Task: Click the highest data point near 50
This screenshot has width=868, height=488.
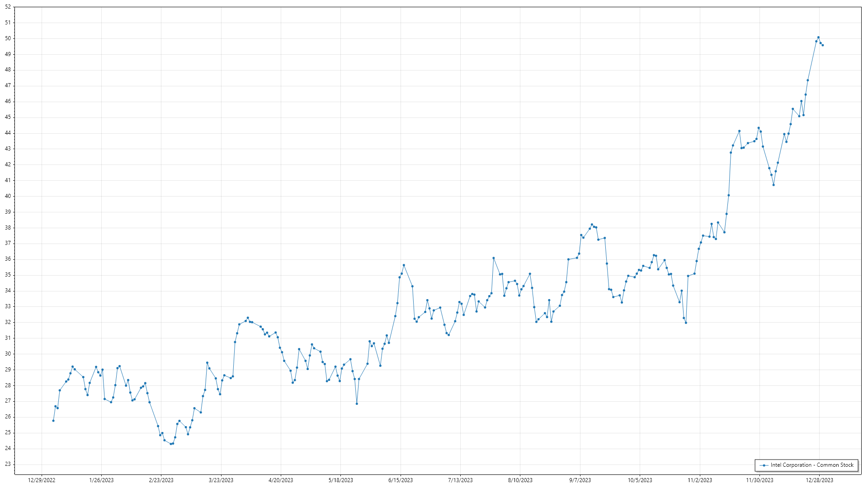Action: (818, 38)
